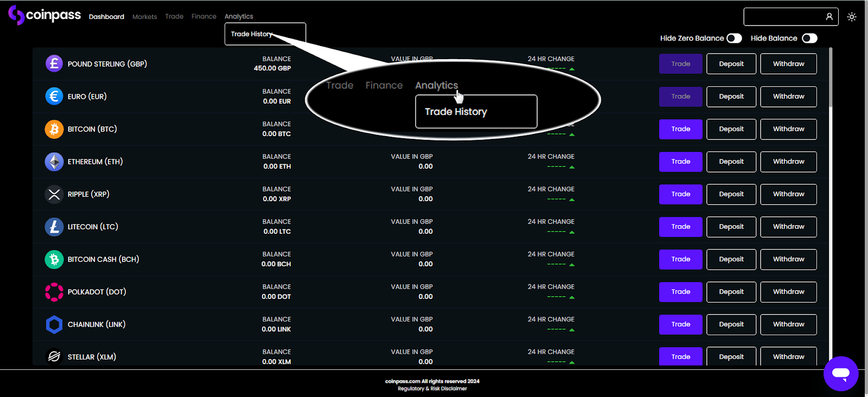Deposit Ripple (XRP)
The height and width of the screenshot is (397, 868).
pyautogui.click(x=731, y=194)
